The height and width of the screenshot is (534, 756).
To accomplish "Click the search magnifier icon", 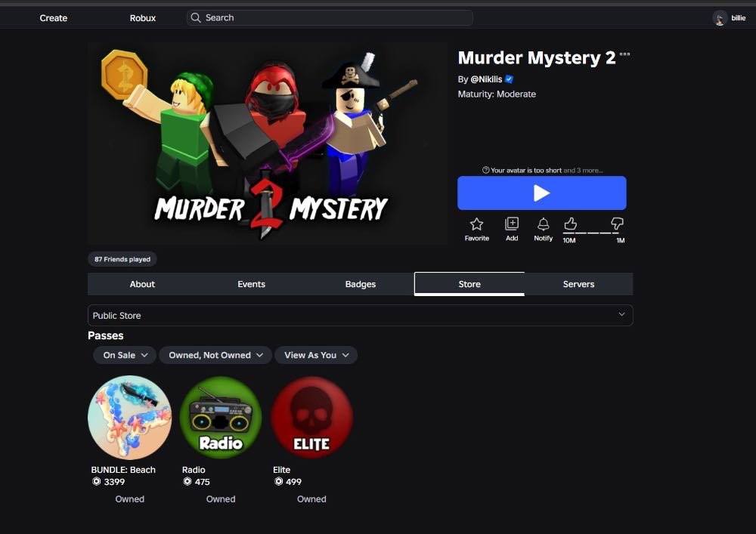I will pos(195,18).
